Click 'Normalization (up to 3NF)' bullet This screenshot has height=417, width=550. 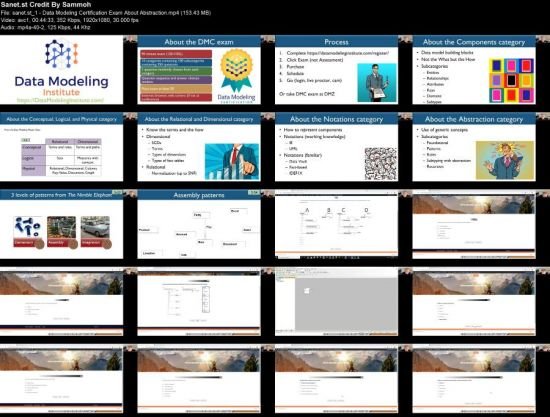pos(174,173)
